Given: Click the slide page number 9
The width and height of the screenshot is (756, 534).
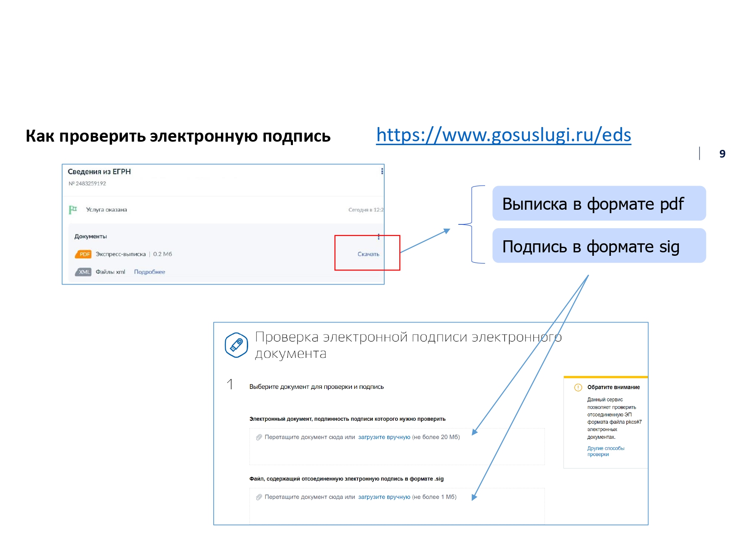Looking at the screenshot, I should [x=722, y=154].
